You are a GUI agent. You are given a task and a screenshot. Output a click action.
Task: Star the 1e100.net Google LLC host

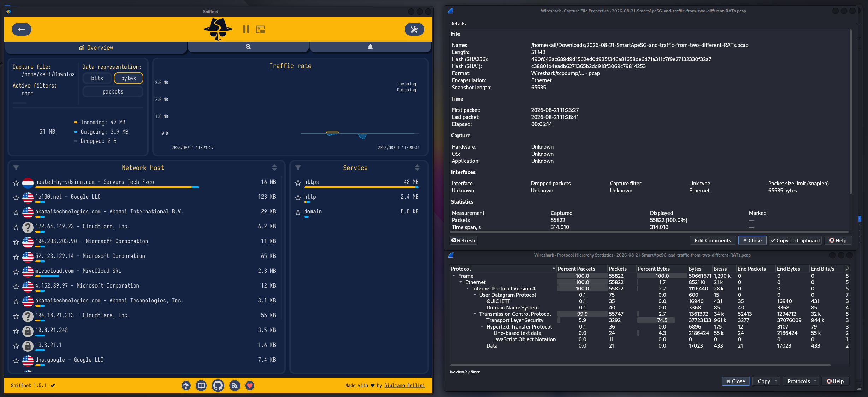click(x=16, y=198)
